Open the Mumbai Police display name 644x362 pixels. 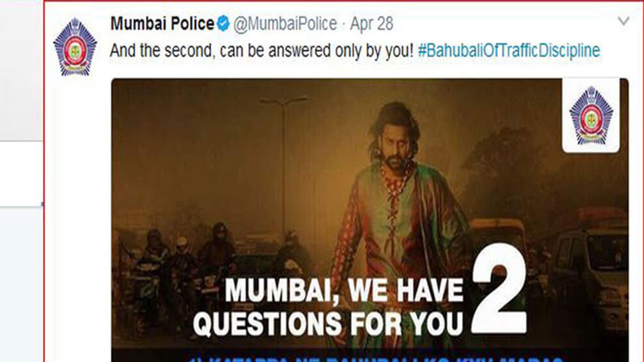tap(162, 24)
